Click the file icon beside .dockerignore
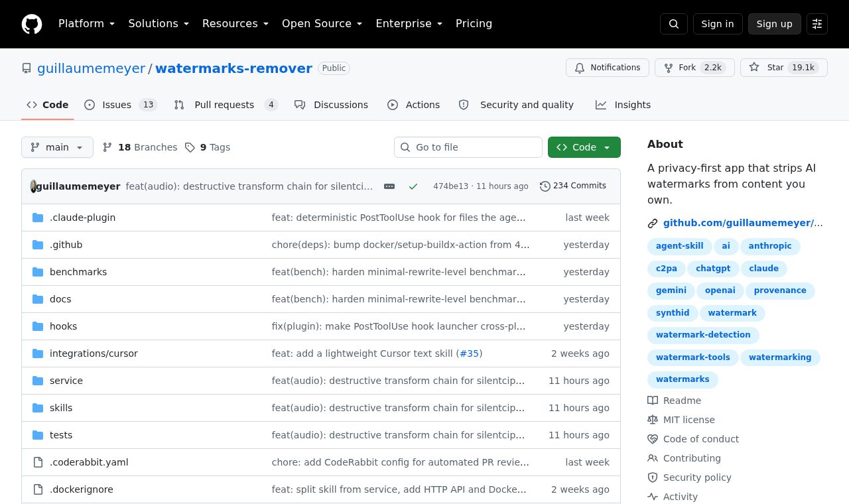849x504 pixels. 38,489
